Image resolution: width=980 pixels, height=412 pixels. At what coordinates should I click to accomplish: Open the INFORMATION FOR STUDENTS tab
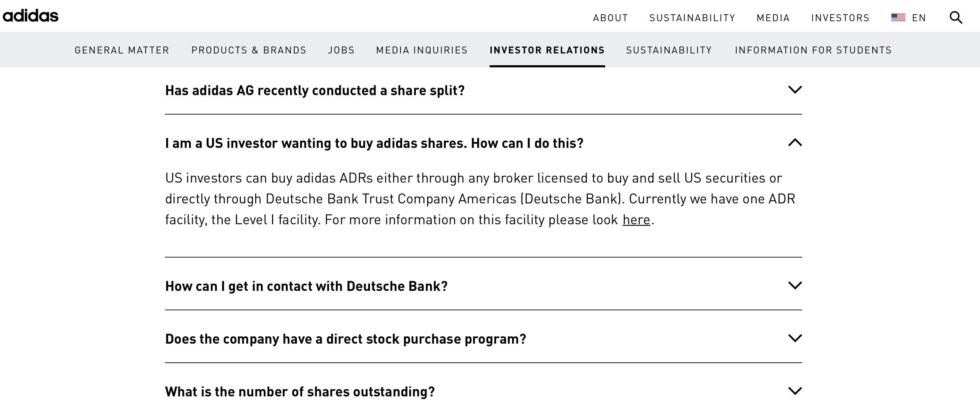pos(813,50)
